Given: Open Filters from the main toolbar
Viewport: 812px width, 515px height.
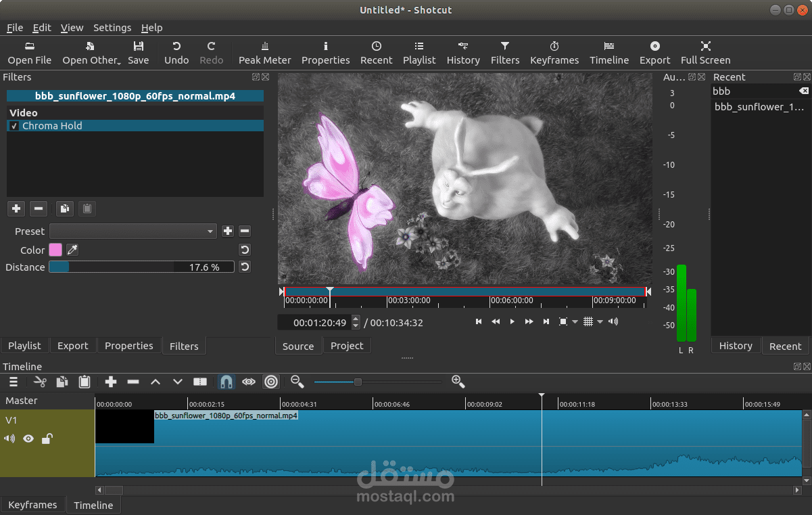Looking at the screenshot, I should click(505, 53).
